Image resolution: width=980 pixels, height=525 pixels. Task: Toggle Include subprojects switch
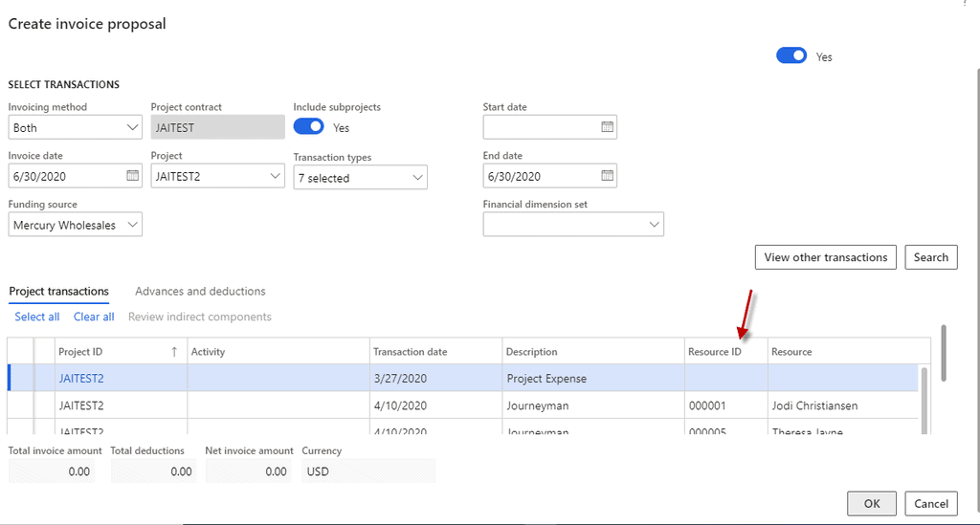[309, 127]
